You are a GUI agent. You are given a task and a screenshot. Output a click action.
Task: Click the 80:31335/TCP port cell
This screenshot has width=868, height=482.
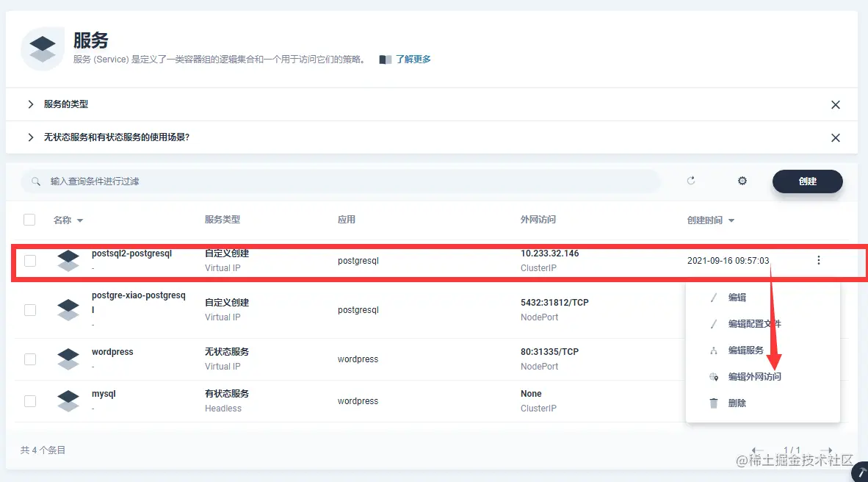[550, 352]
